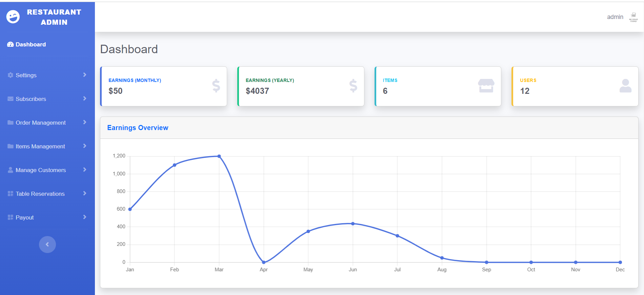Image resolution: width=644 pixels, height=295 pixels.
Task: Click the Items store icon on card
Action: [x=486, y=86]
